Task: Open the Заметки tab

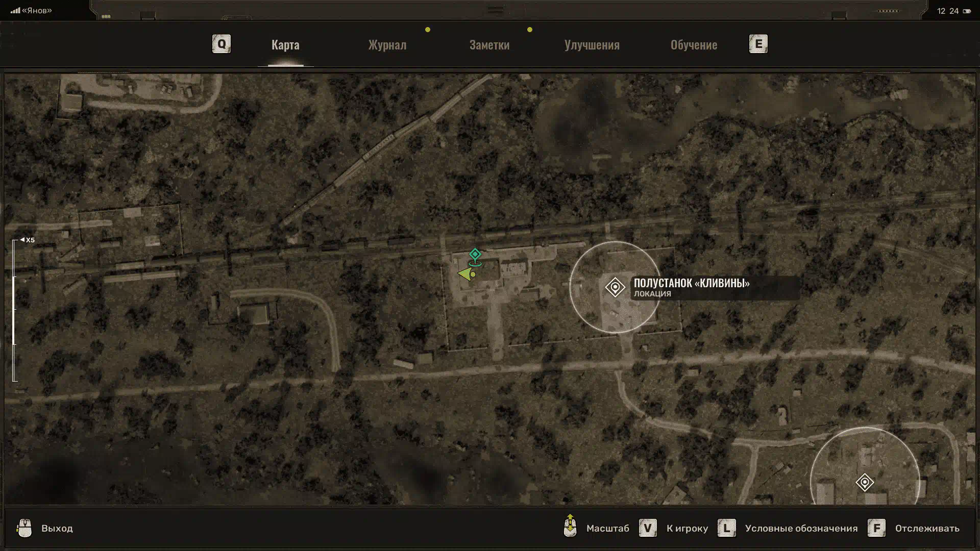Action: click(489, 45)
